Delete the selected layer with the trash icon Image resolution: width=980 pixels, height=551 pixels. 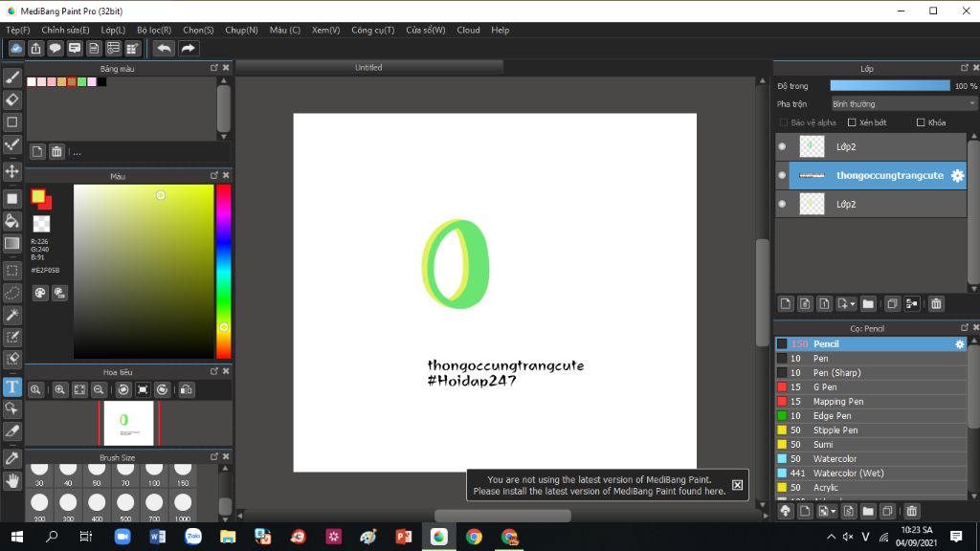(x=936, y=304)
